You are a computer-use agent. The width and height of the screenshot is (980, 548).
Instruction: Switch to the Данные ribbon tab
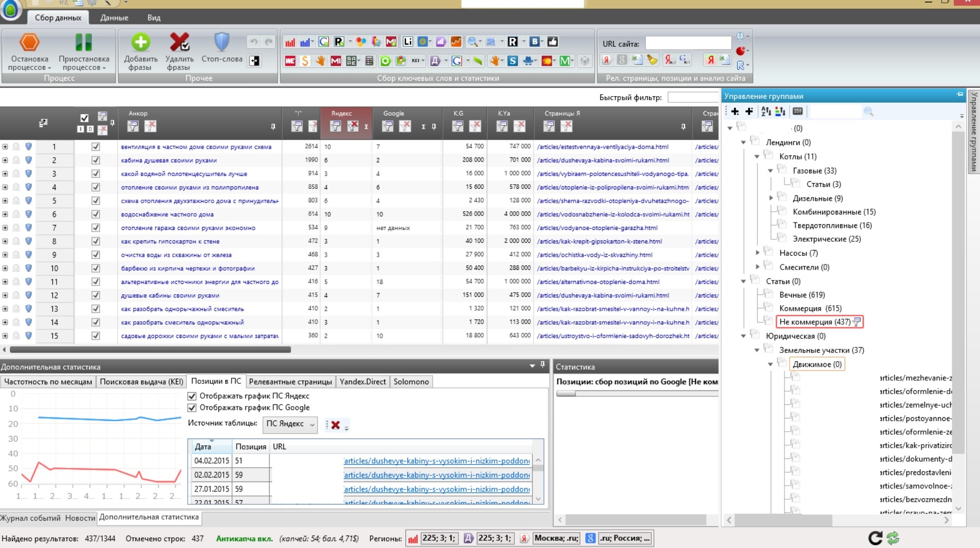click(114, 17)
